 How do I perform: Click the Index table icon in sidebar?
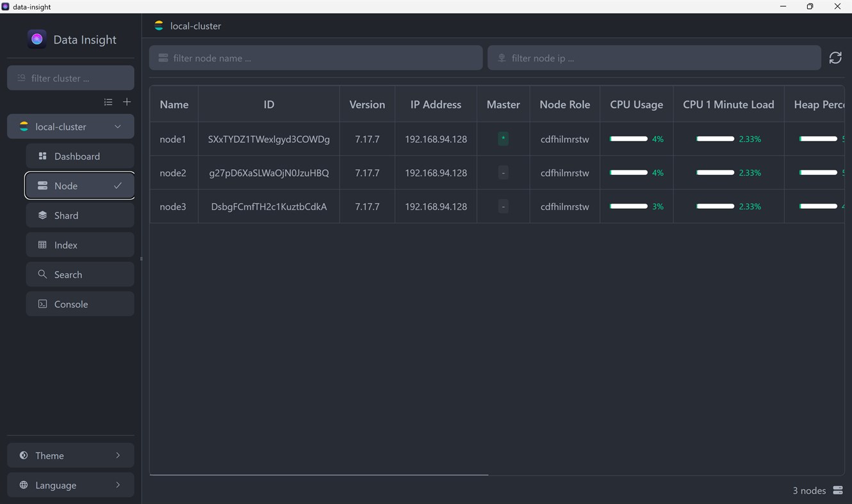click(42, 245)
